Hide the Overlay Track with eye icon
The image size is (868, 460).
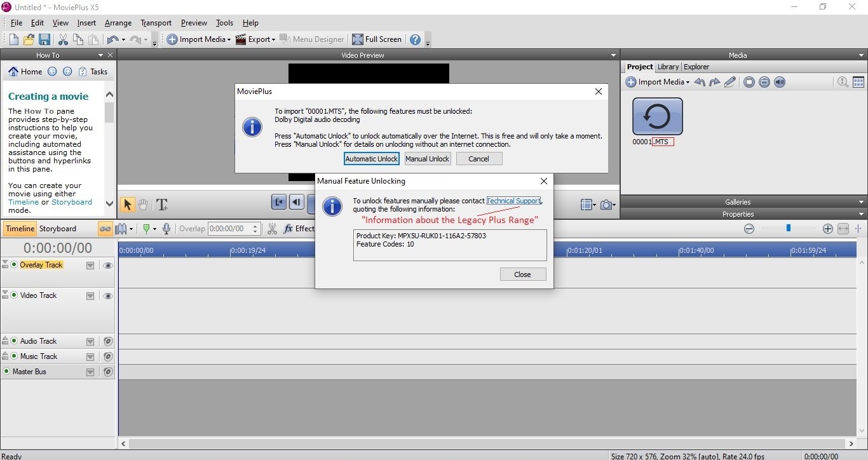coord(108,266)
